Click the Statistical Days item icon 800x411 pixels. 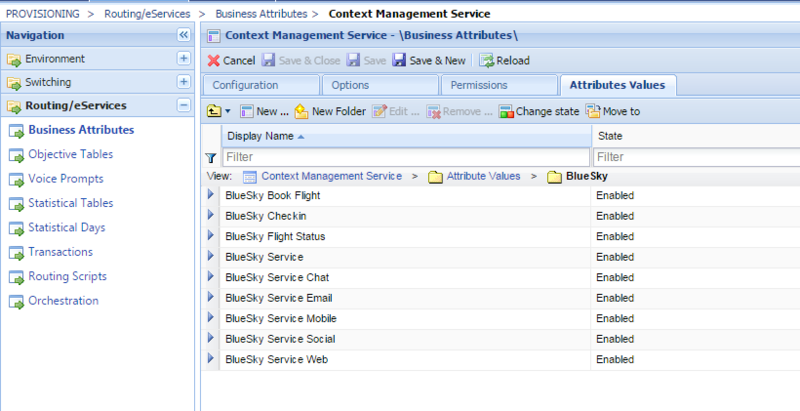tap(16, 229)
